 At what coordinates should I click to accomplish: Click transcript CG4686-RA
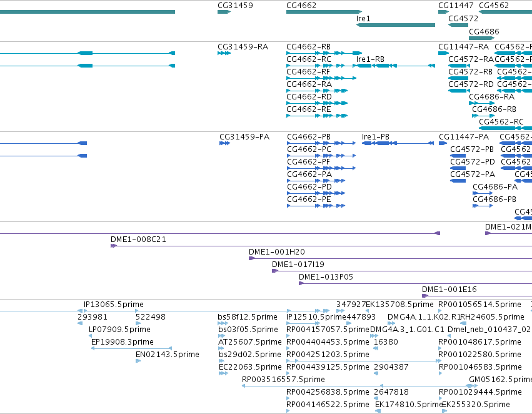[491, 97]
